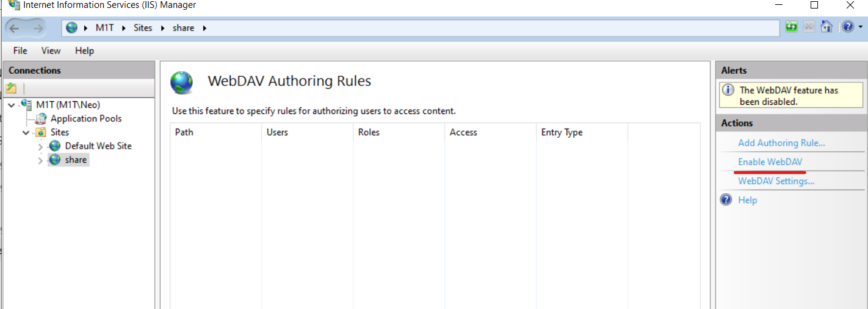The width and height of the screenshot is (868, 309).
Task: Click the Sites folder icon
Action: pyautogui.click(x=42, y=132)
